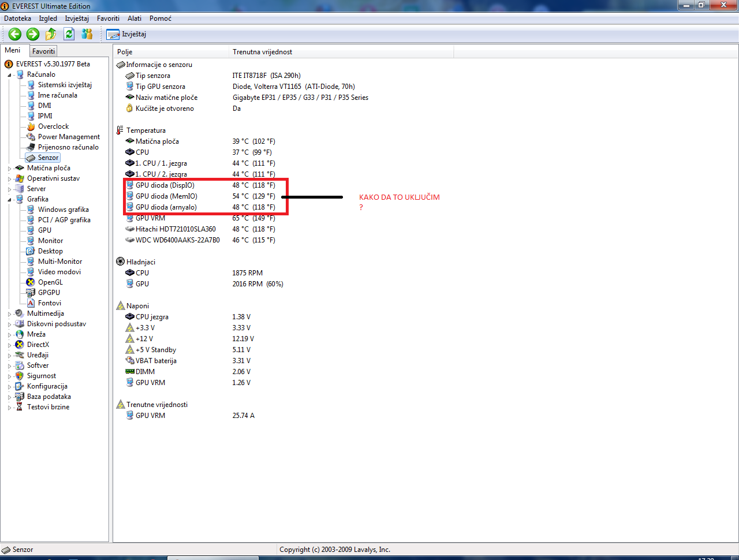Expand the DirectX tree node
The width and height of the screenshot is (739, 560).
click(x=9, y=345)
